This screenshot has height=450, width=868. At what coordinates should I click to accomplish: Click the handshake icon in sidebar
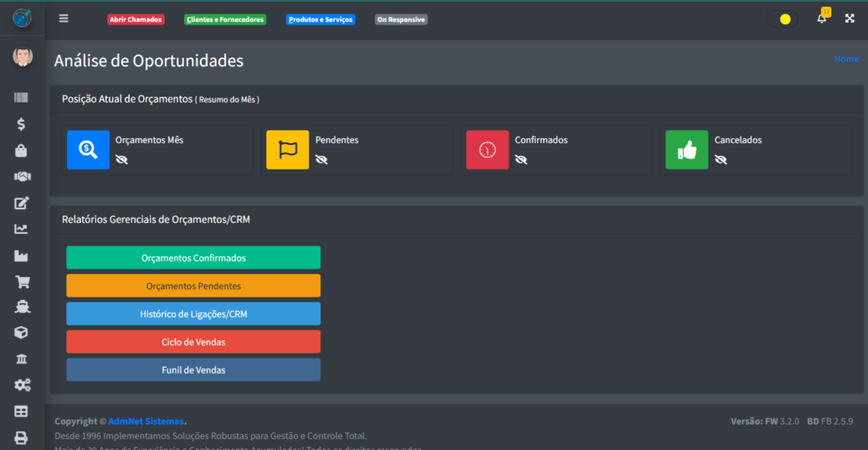[x=21, y=176]
